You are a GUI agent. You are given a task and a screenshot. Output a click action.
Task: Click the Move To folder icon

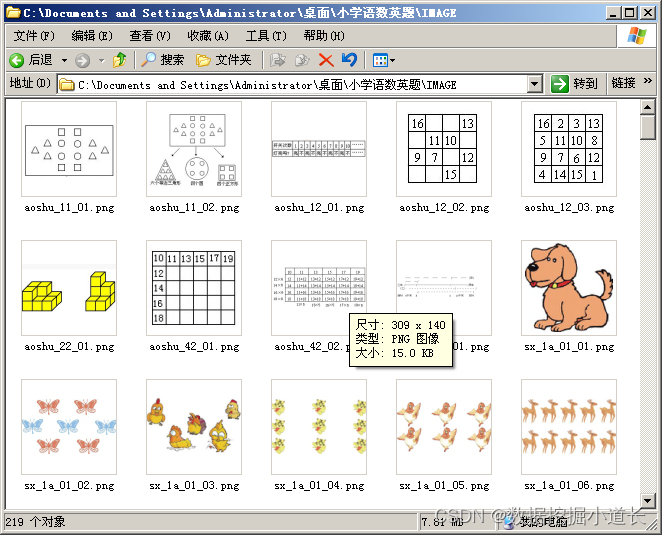pos(278,60)
